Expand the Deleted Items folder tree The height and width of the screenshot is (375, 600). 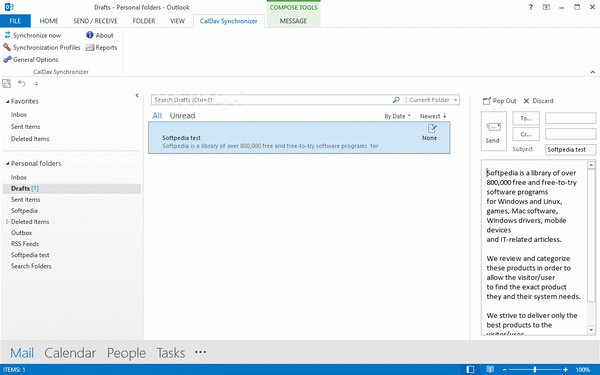click(7, 222)
